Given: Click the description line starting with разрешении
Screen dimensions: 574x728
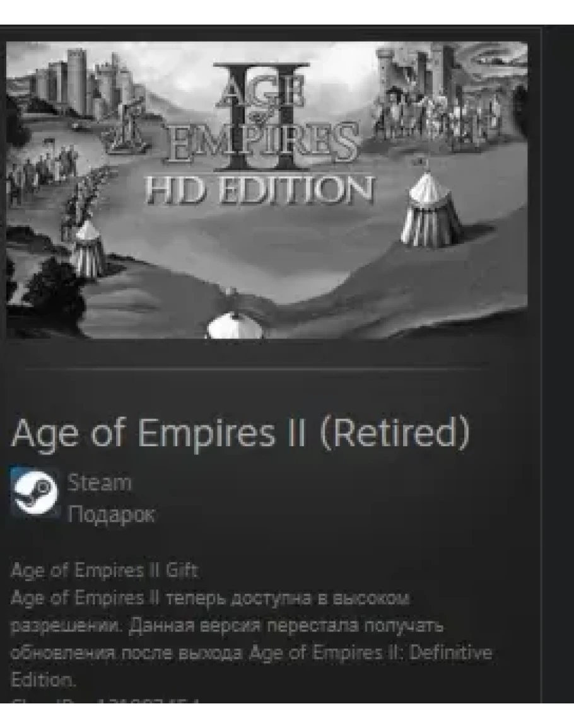Looking at the screenshot, I should 227,625.
